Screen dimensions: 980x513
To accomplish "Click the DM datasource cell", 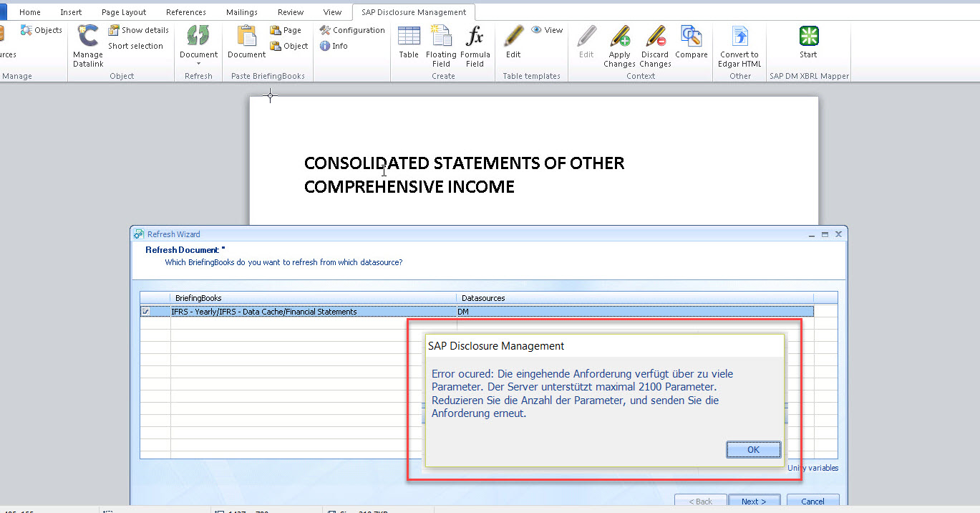I will pyautogui.click(x=635, y=312).
